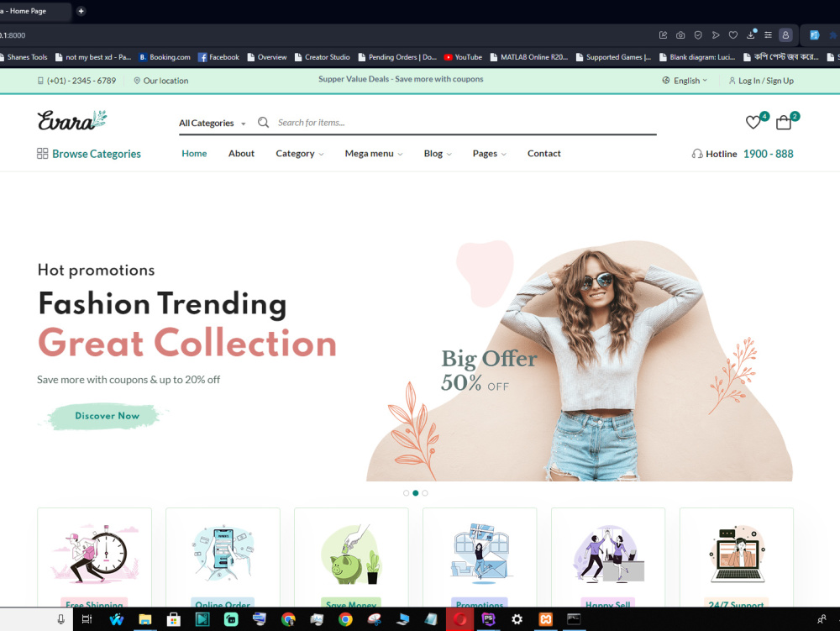The height and width of the screenshot is (631, 840).
Task: Open Log In / Sign Up
Action: pos(765,81)
